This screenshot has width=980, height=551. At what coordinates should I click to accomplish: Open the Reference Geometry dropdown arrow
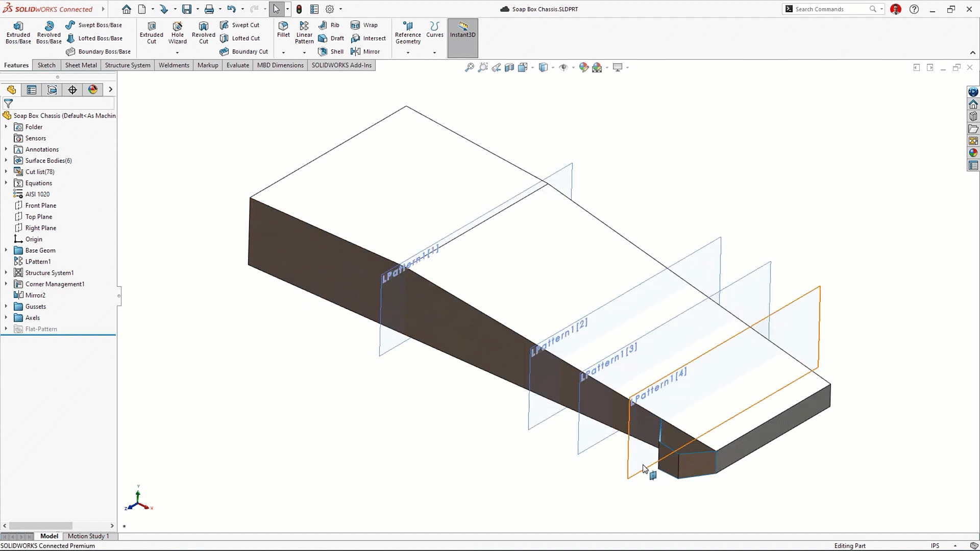click(408, 53)
